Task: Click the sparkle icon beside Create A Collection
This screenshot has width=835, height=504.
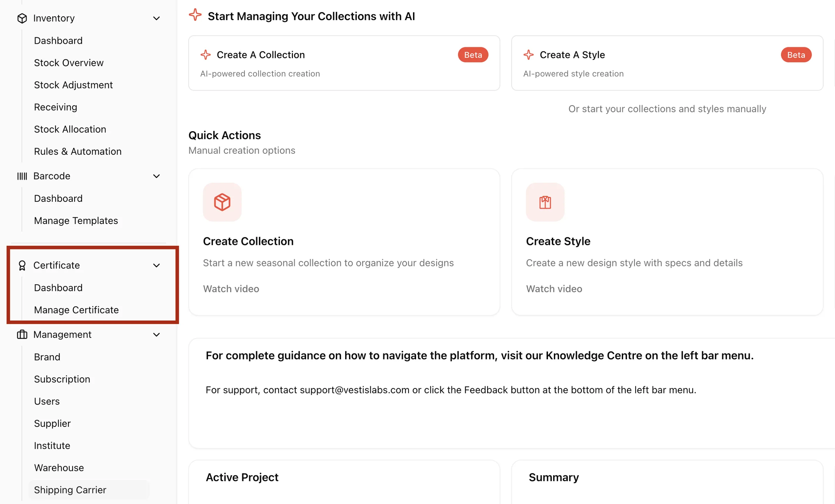Action: [x=206, y=55]
